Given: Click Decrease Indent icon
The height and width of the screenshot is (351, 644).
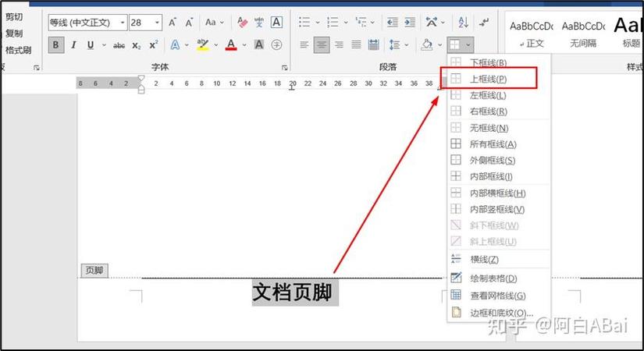Looking at the screenshot, I should point(392,22).
